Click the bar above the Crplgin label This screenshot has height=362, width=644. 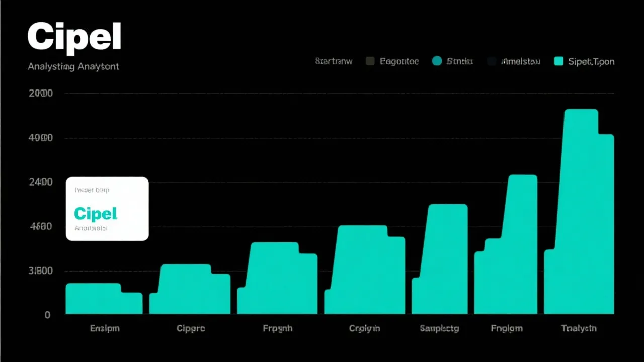click(x=364, y=270)
